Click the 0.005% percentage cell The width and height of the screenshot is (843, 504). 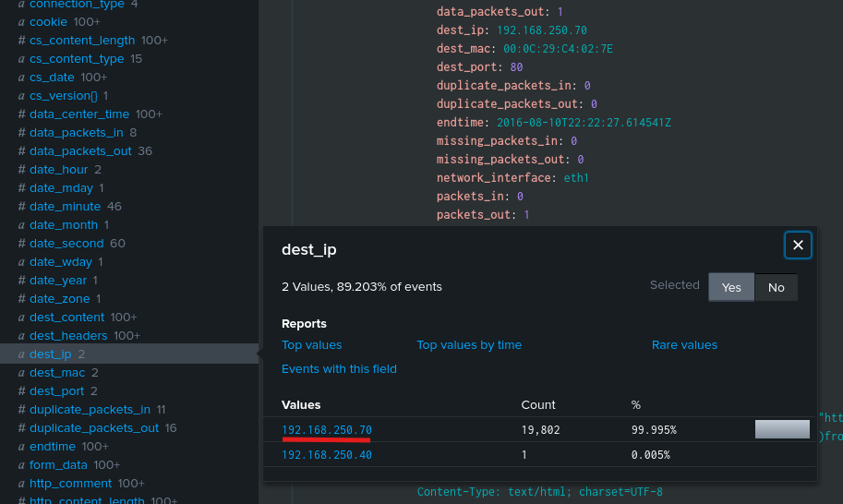point(651,454)
